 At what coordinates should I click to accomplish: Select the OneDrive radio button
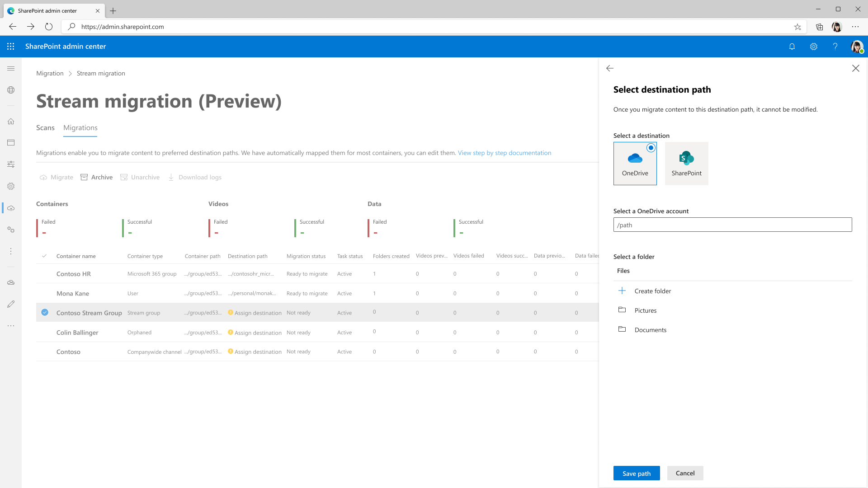pyautogui.click(x=651, y=148)
